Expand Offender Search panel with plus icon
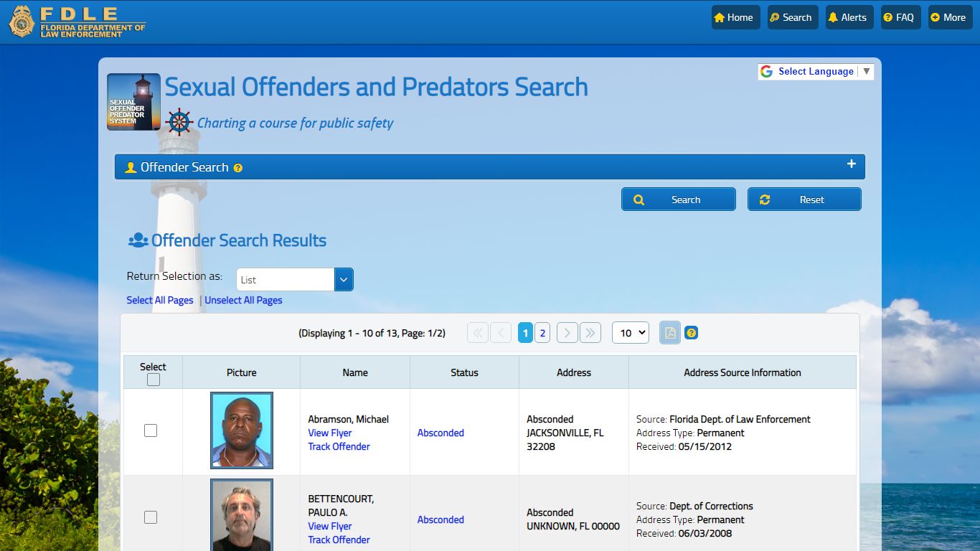980x551 pixels. point(851,164)
